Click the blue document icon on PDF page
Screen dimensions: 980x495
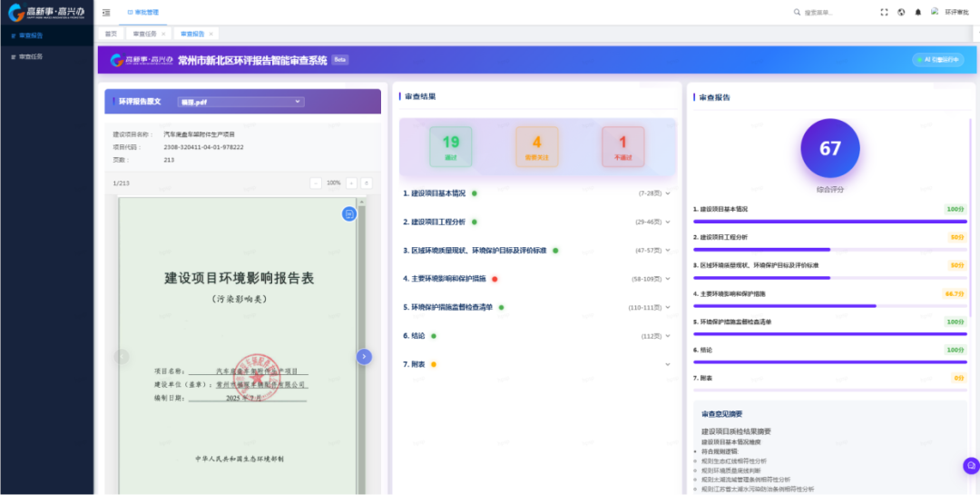(x=348, y=213)
